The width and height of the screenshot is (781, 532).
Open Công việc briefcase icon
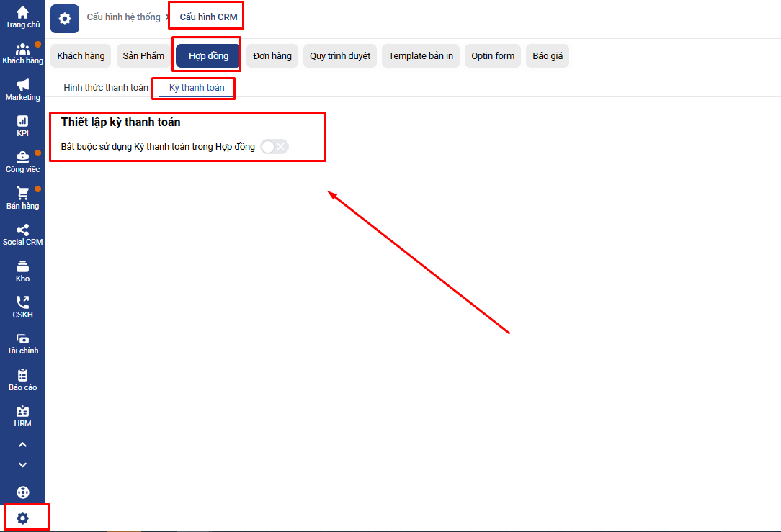[22, 162]
